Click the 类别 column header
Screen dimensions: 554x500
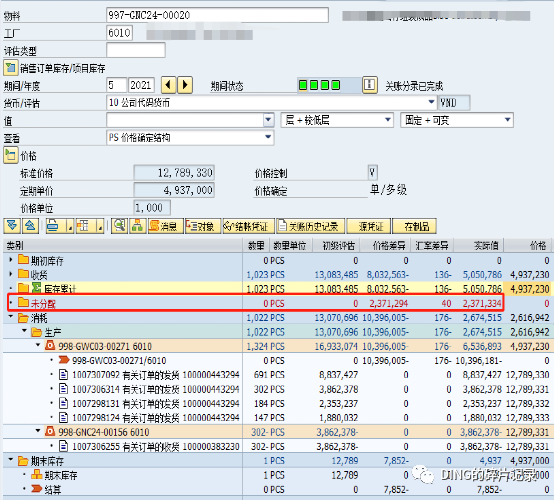point(123,245)
